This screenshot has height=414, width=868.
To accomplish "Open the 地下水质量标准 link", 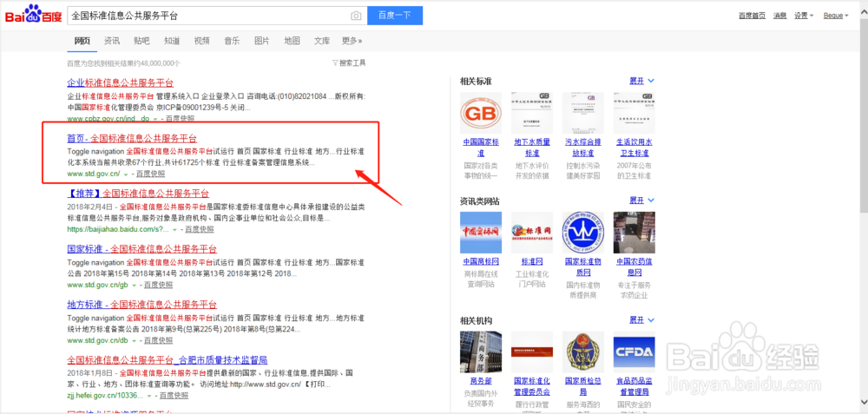I will pos(532,148).
